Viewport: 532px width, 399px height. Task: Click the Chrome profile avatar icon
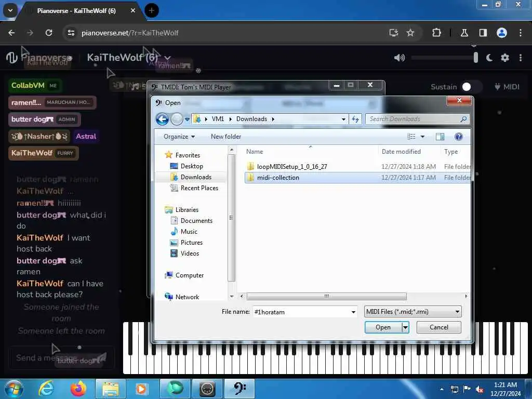pos(502,33)
